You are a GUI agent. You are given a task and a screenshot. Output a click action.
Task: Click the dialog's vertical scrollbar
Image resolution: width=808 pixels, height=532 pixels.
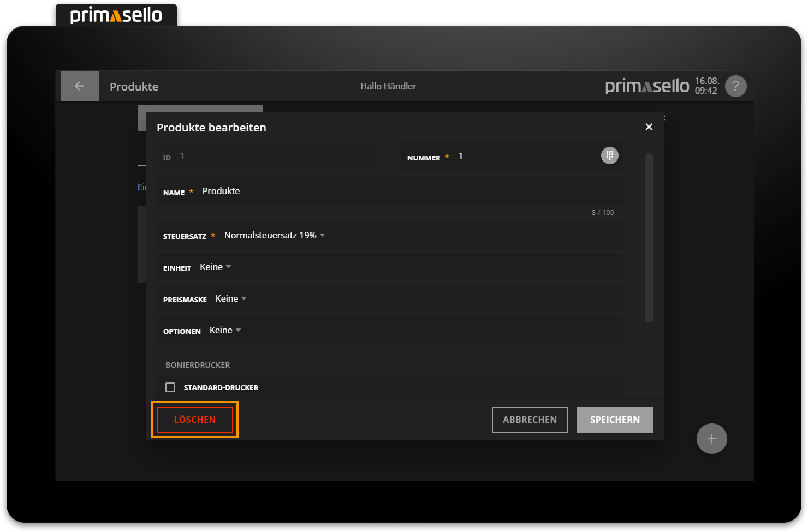[649, 238]
